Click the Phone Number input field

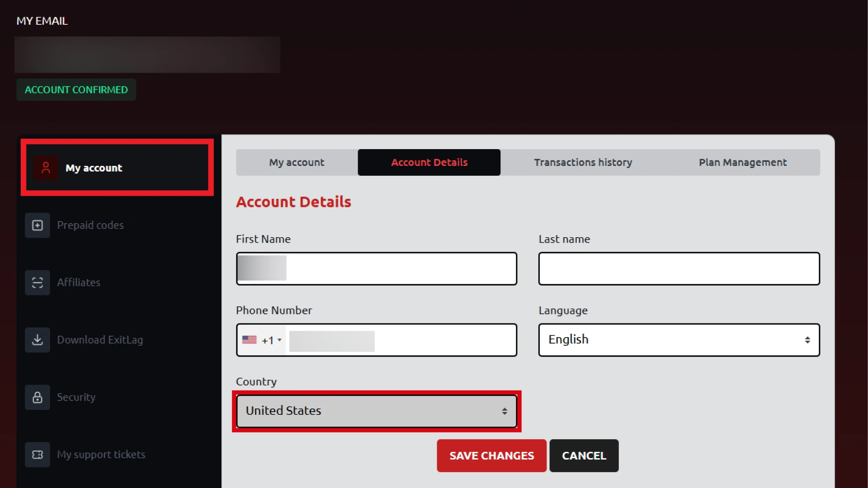402,340
